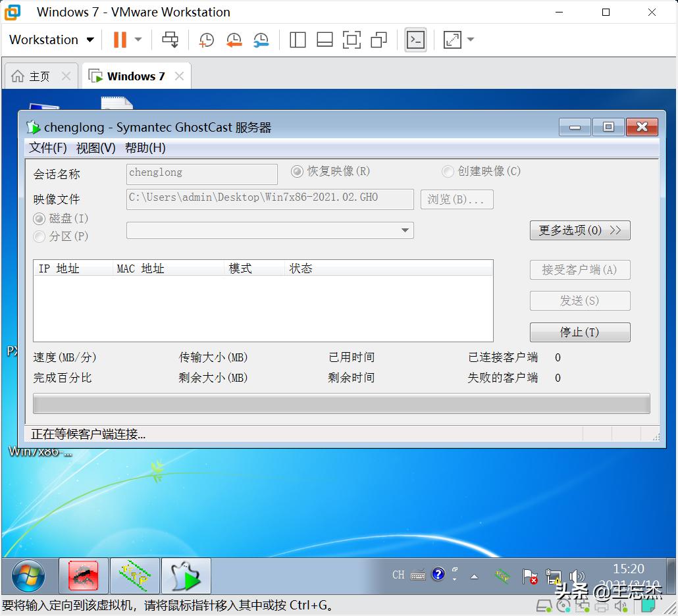Click the Send Ctrl+Alt+Del icon
Viewport: 678px width, 616px height.
pos(170,39)
